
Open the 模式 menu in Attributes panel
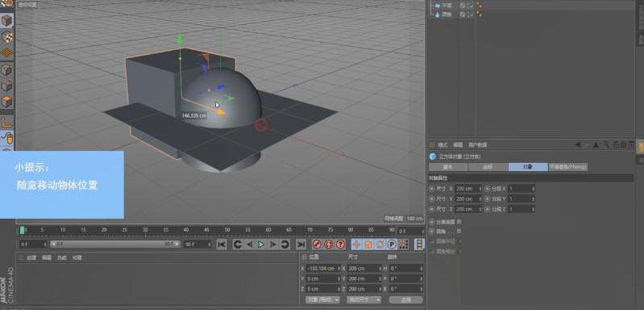click(442, 145)
